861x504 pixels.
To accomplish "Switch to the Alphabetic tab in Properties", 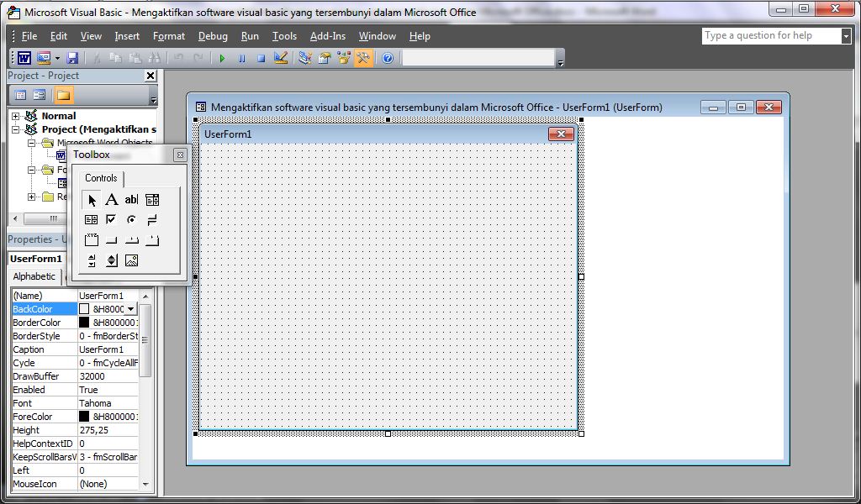I will 34,276.
